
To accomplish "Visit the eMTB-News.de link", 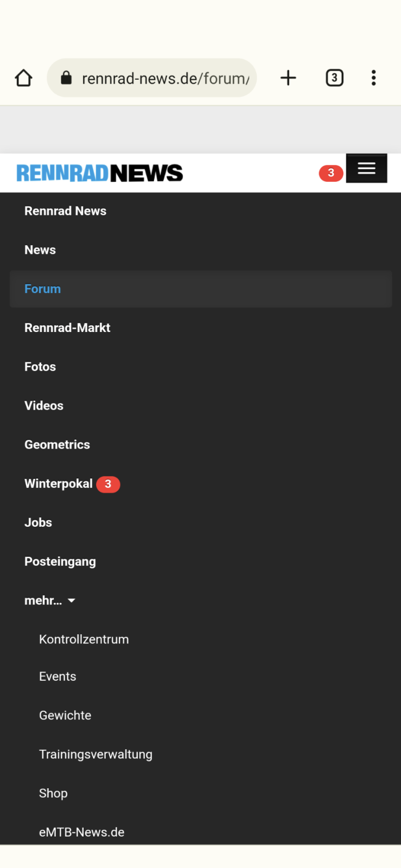I will [x=82, y=832].
